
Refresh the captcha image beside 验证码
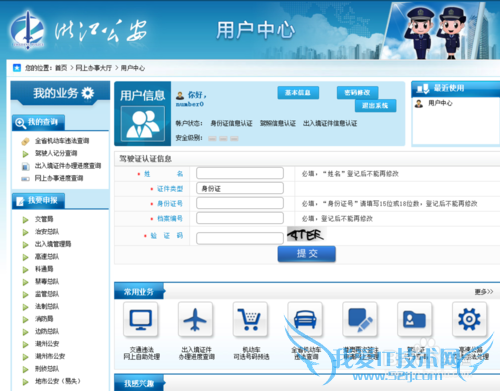pos(307,235)
